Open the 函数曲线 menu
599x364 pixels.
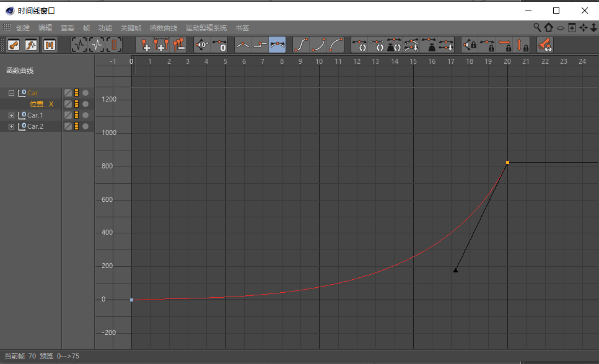tap(164, 28)
